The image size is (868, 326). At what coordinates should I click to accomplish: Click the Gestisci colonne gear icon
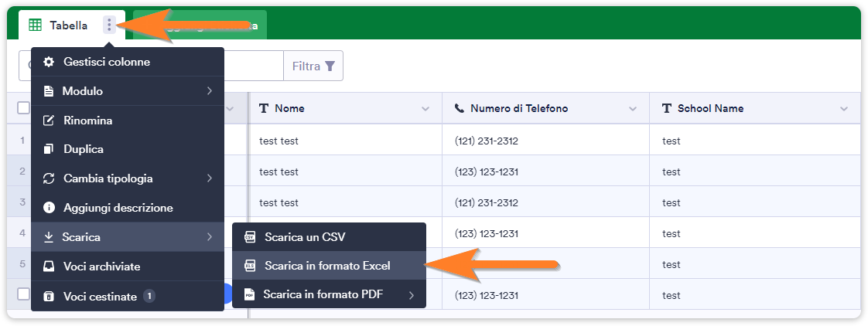tap(49, 62)
